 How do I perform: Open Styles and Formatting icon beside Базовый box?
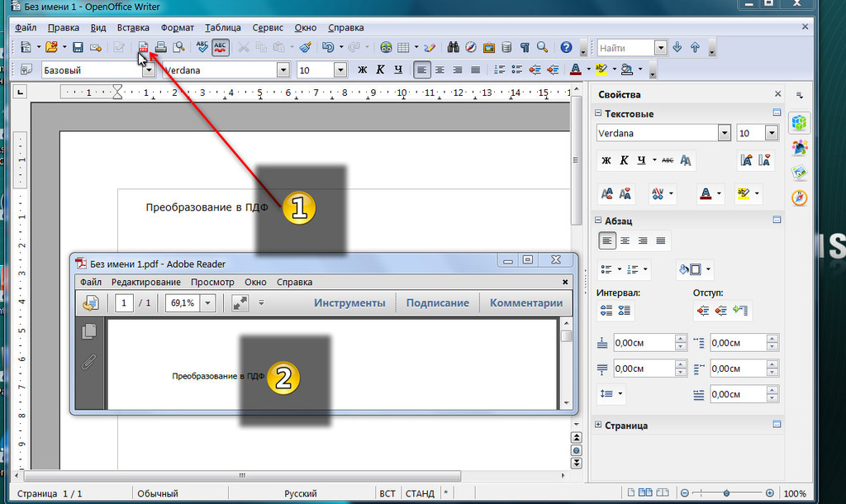pyautogui.click(x=26, y=69)
